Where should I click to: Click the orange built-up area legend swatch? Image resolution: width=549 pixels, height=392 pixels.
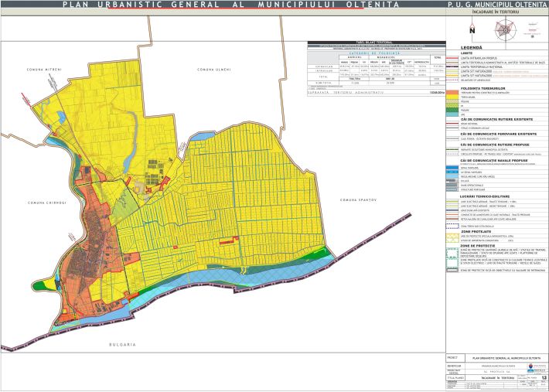(x=453, y=94)
